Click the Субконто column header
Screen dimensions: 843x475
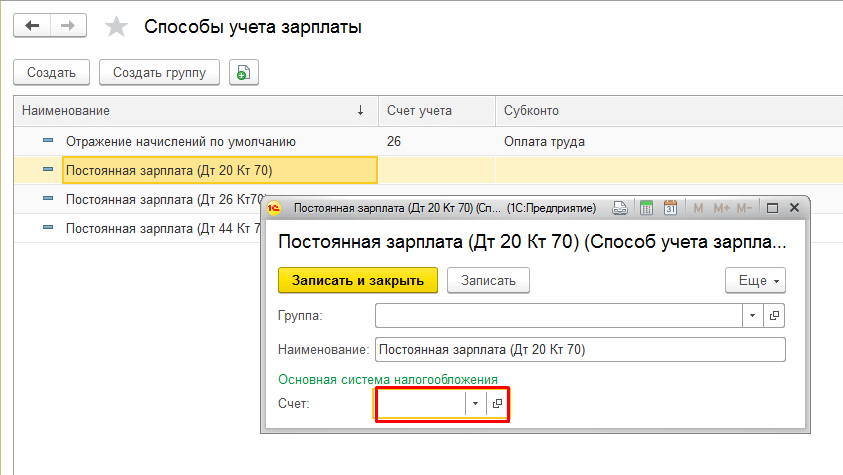(x=669, y=111)
